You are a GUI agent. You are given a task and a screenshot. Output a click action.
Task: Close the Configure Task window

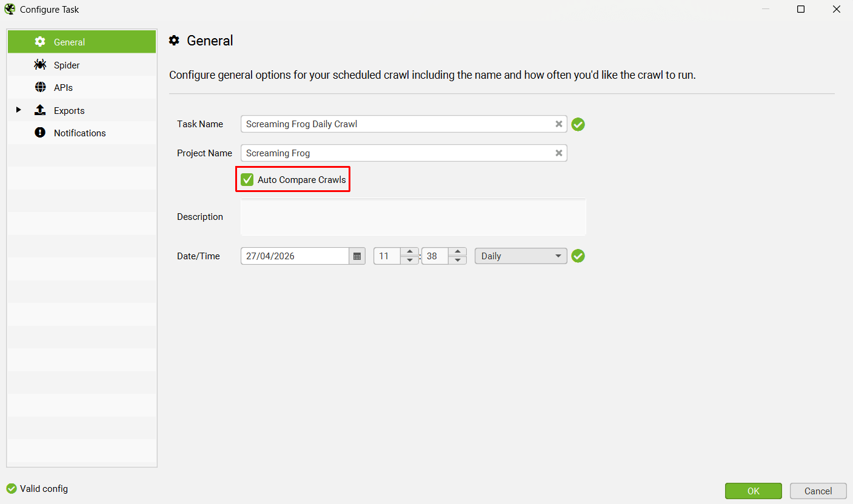(x=836, y=9)
